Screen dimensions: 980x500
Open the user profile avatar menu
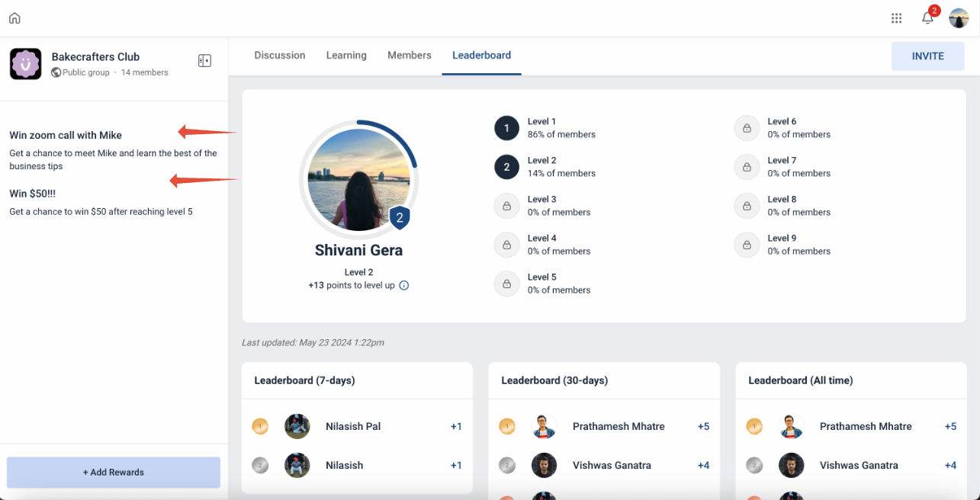click(959, 18)
